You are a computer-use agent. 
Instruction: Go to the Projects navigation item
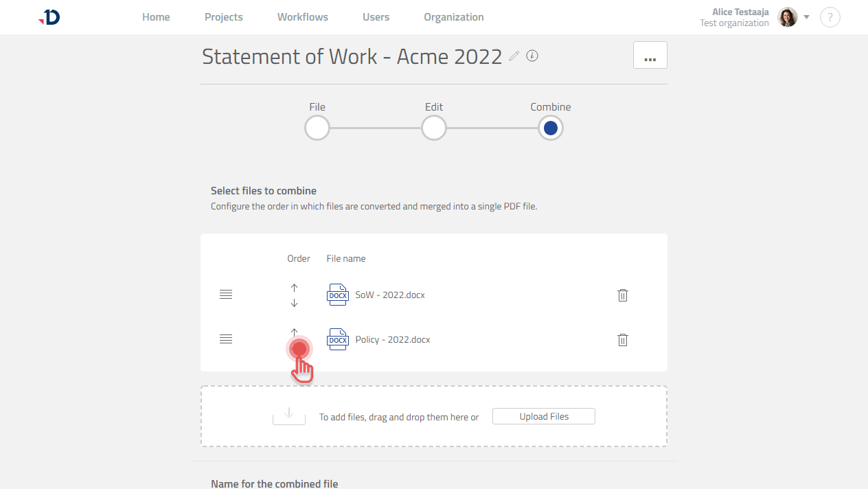[223, 16]
